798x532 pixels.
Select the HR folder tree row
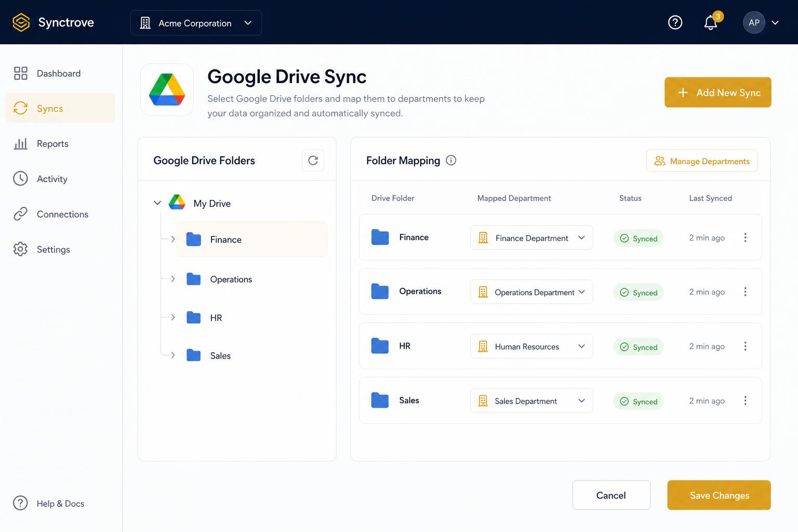point(252,317)
